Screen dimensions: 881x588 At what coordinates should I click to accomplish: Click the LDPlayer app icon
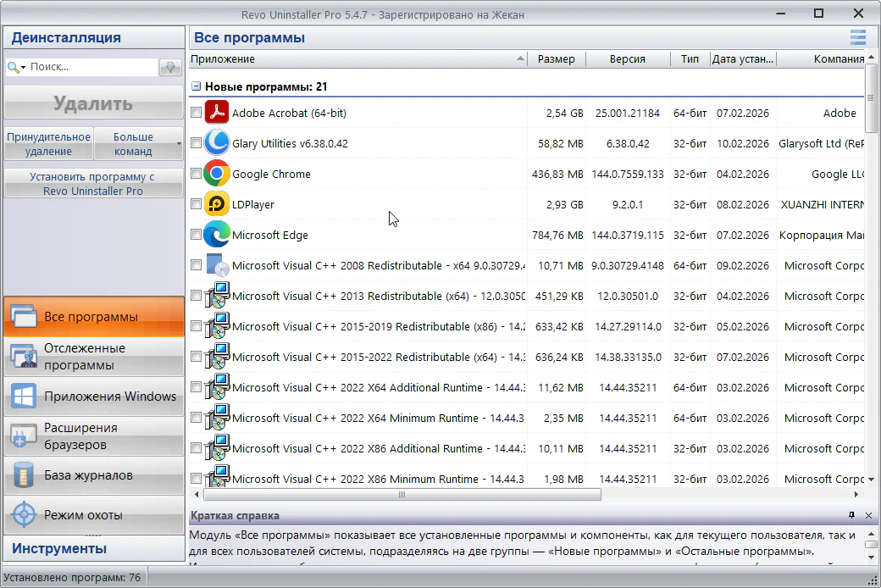(217, 204)
